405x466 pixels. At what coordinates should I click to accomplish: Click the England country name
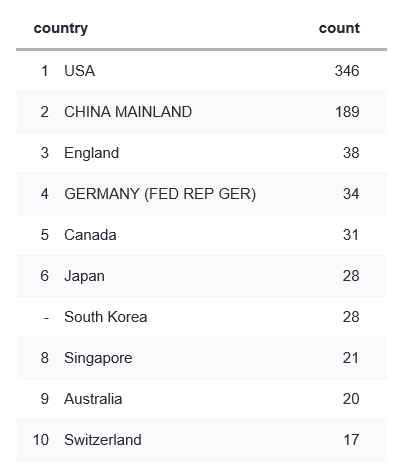click(92, 153)
